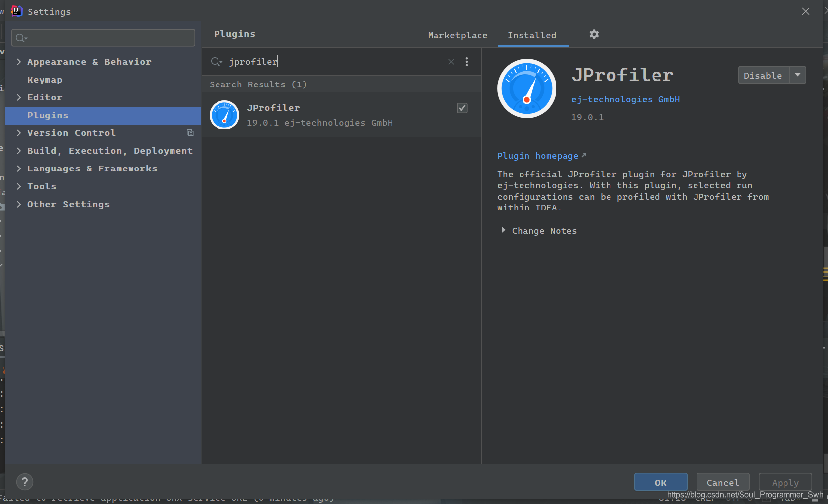
Task: Open the ej-technologies GmbH vendor link
Action: pyautogui.click(x=625, y=99)
